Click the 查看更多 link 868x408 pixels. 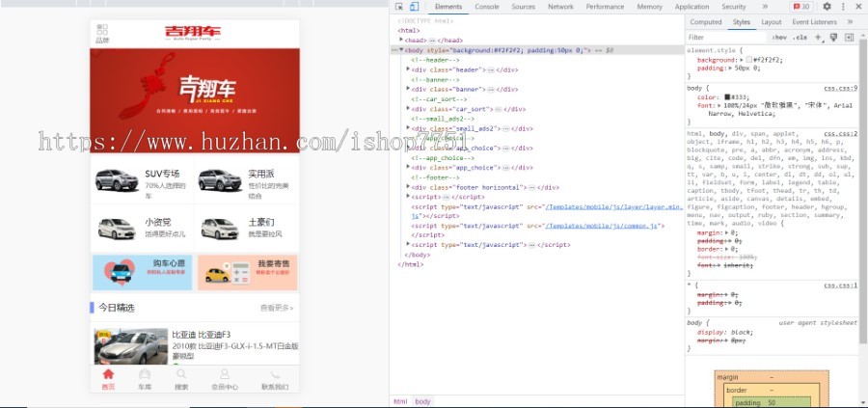pos(275,308)
